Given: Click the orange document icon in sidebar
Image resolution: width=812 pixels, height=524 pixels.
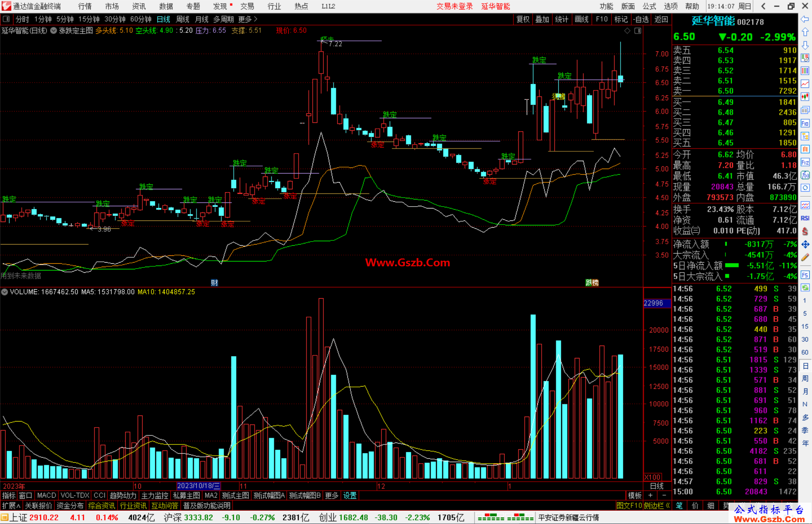Looking at the screenshot, I should point(805,149).
